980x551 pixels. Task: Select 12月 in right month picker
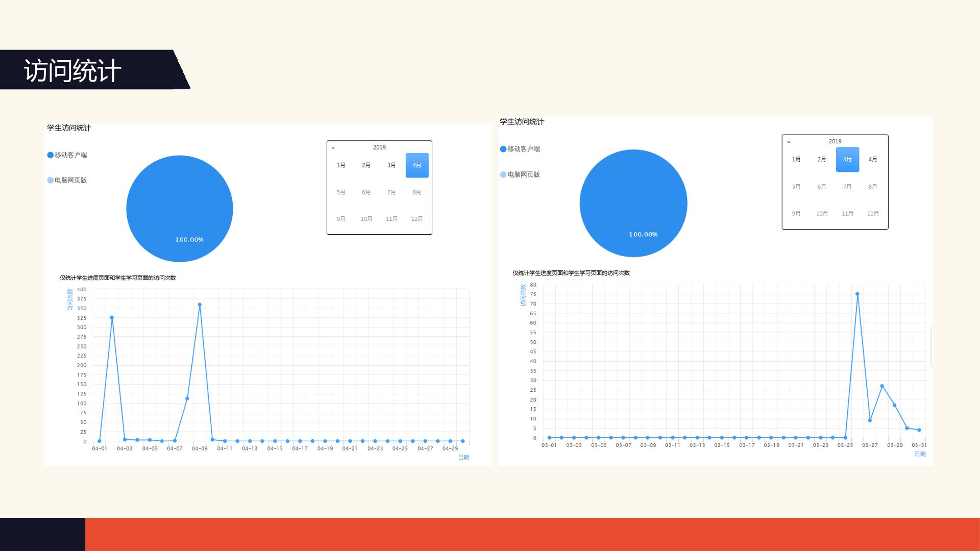click(873, 214)
